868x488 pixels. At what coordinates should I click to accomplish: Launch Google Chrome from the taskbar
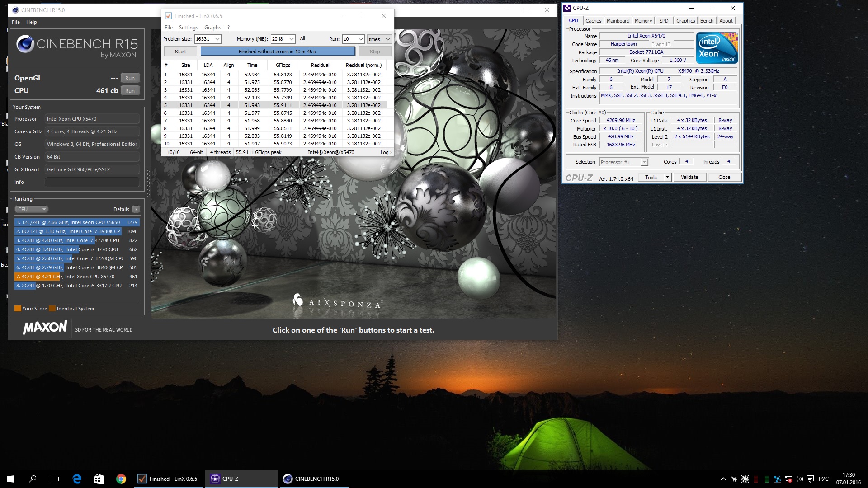121,479
